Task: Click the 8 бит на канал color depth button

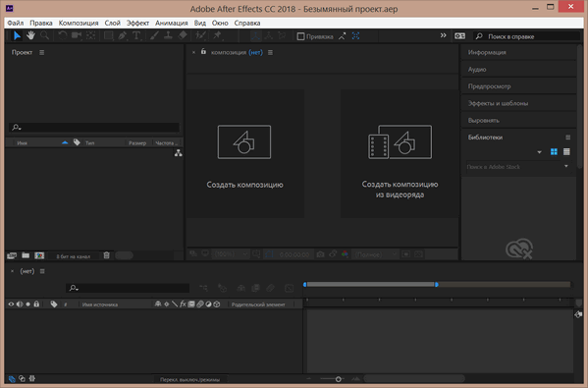Action: coord(73,256)
